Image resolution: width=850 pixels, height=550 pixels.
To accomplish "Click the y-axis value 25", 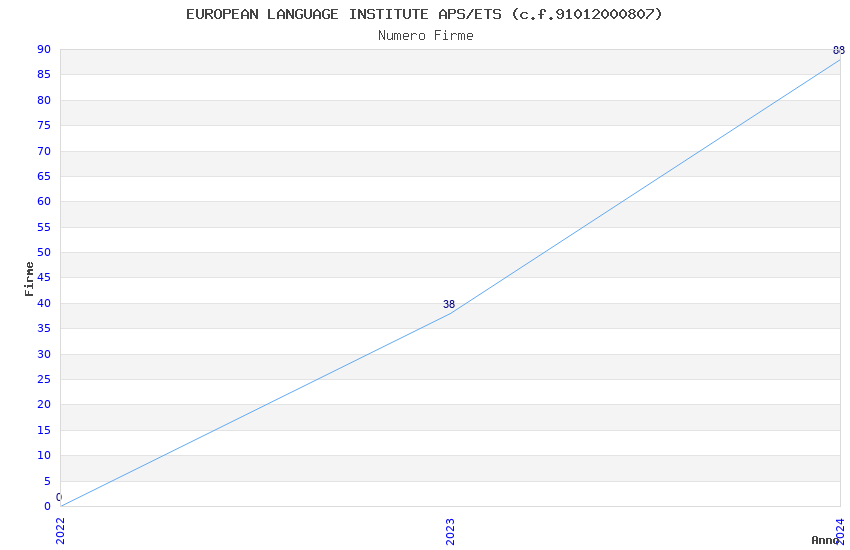I will pyautogui.click(x=44, y=379).
